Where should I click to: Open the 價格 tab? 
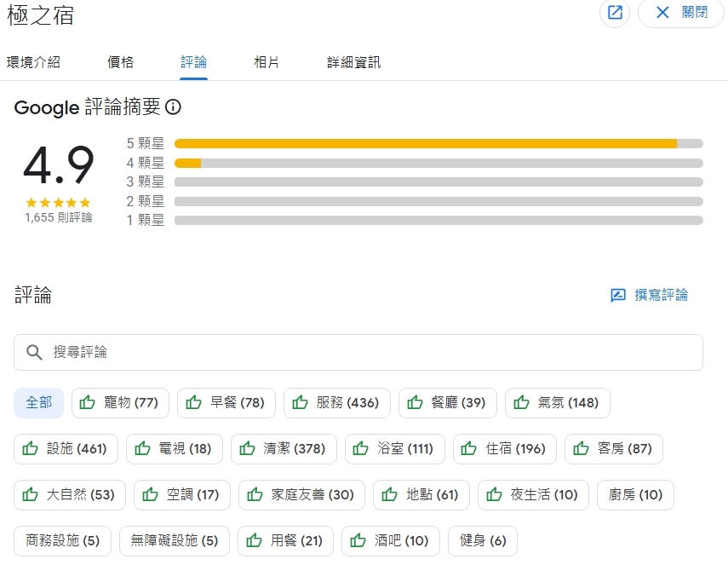(120, 62)
